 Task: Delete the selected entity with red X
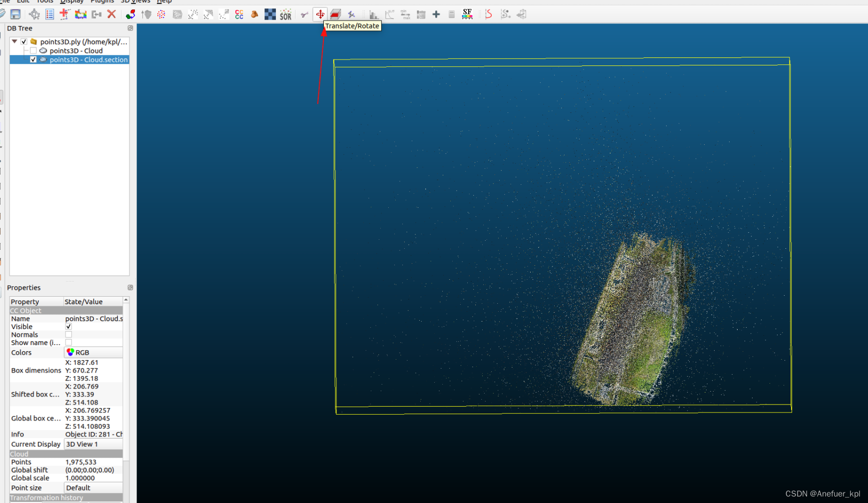click(x=111, y=14)
